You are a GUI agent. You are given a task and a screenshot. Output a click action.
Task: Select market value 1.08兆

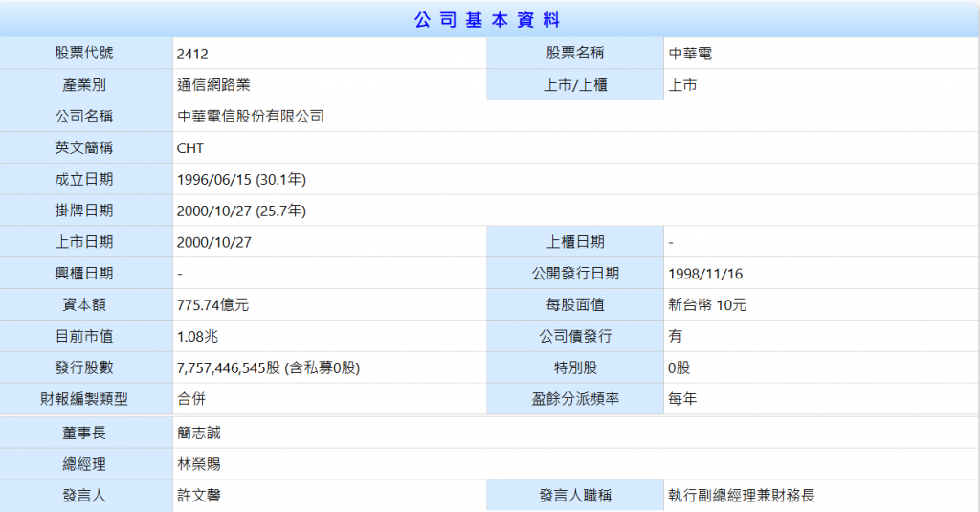click(197, 336)
